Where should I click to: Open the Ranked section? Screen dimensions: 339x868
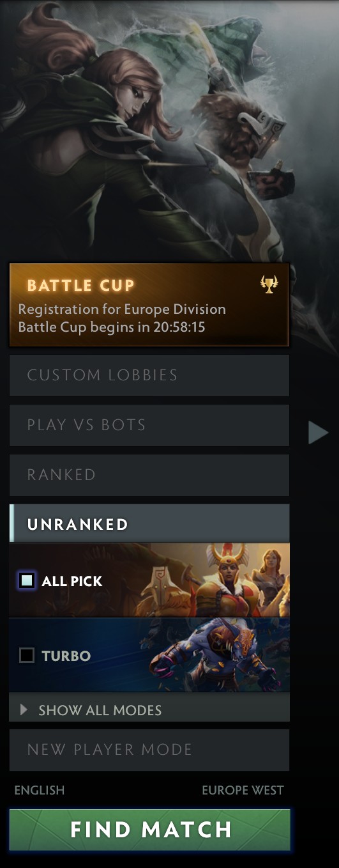[x=149, y=475]
